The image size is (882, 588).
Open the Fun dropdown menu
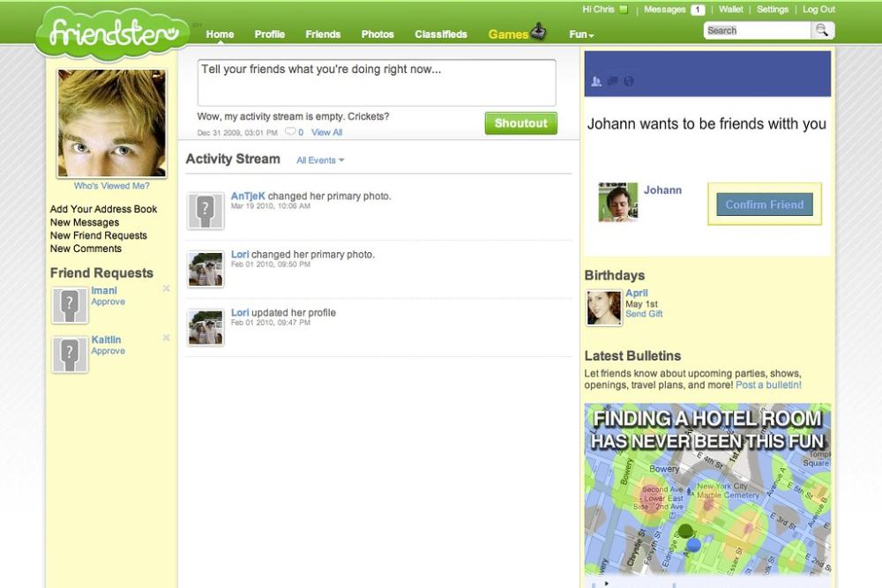[x=581, y=34]
